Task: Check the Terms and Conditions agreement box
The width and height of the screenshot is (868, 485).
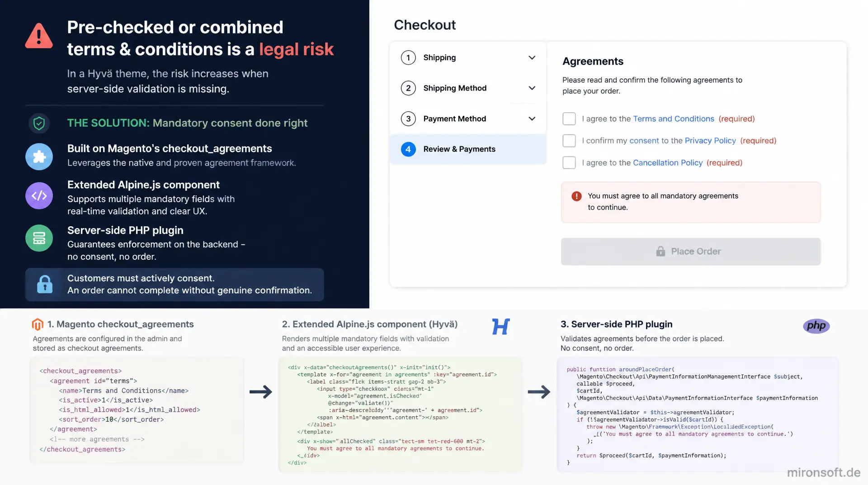Action: (x=569, y=119)
